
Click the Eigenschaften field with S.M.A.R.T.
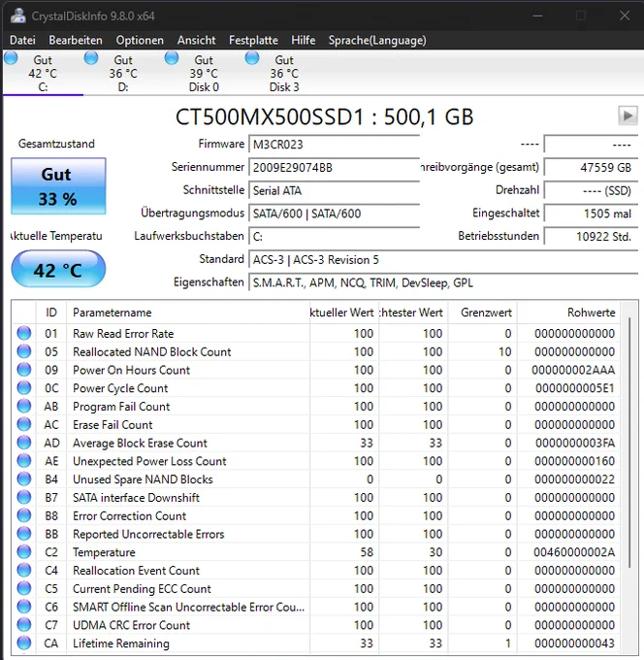pos(443,282)
